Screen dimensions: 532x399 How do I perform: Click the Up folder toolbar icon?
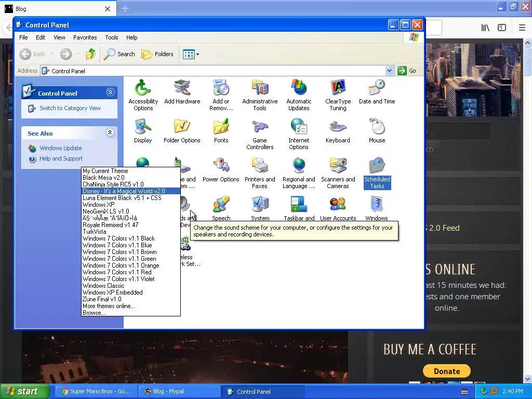point(90,54)
